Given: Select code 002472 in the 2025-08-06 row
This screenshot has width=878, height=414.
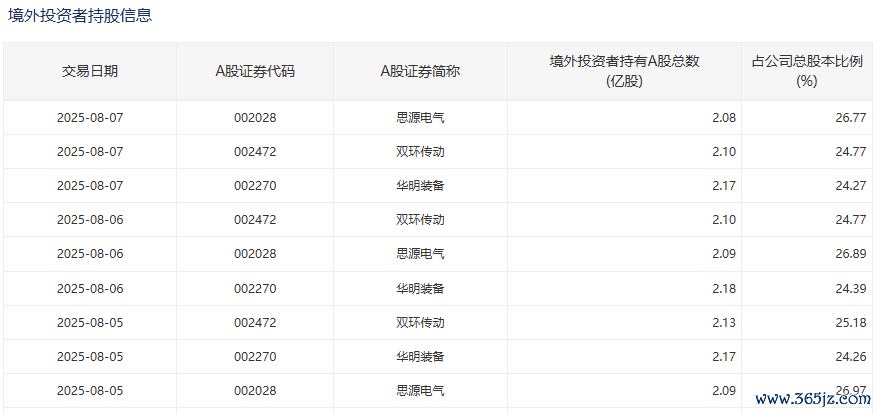Looking at the screenshot, I should tap(255, 220).
